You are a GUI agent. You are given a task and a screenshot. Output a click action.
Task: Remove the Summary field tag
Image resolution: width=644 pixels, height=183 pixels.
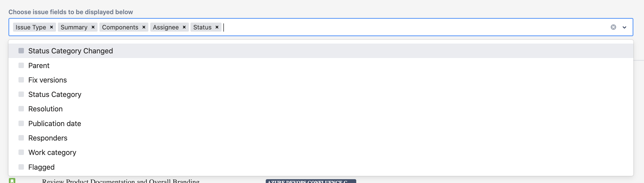point(93,27)
